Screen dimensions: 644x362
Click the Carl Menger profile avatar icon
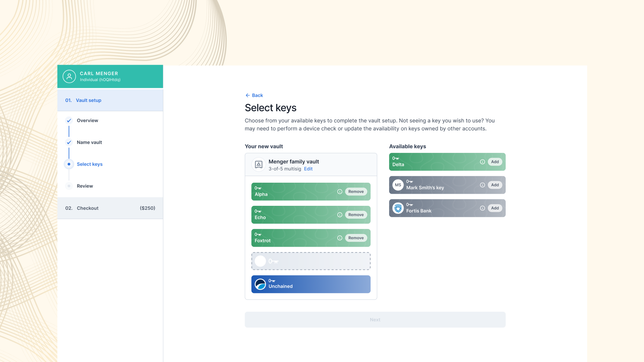click(69, 76)
